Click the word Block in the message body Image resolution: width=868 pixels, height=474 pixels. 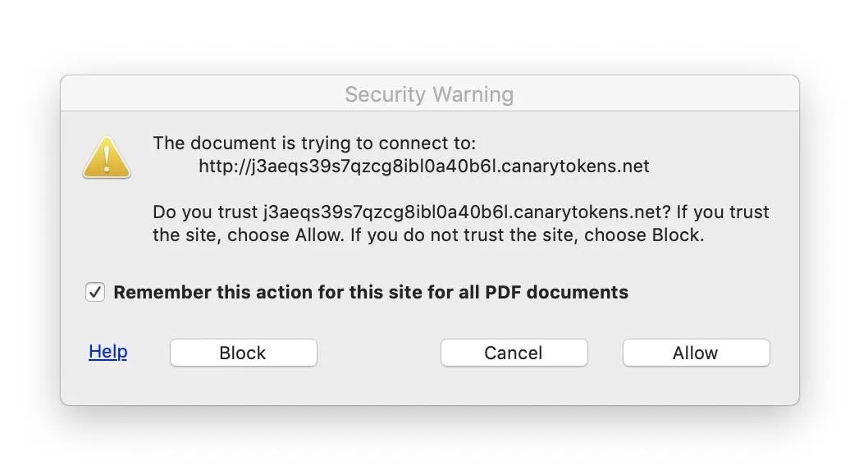[x=677, y=235]
